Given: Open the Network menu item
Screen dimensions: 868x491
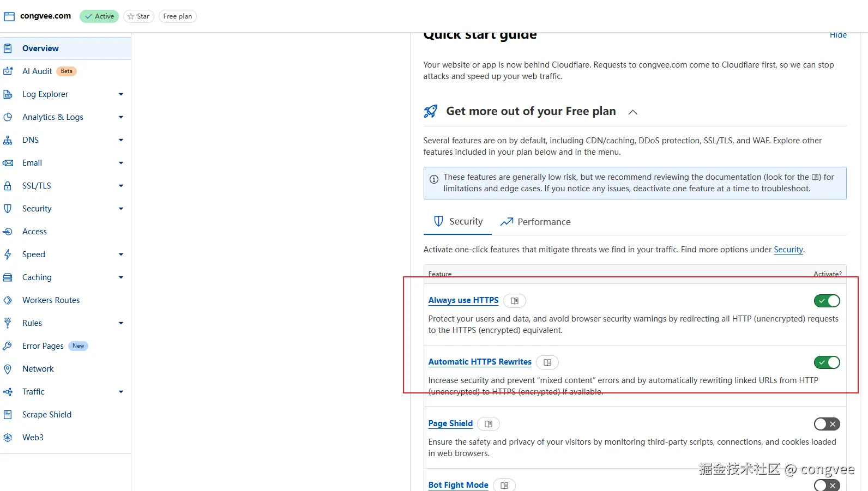Looking at the screenshot, I should point(65,369).
